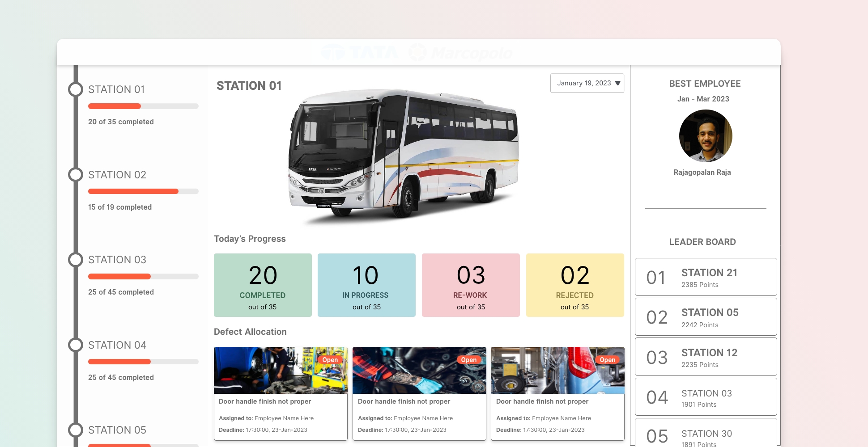
Task: Open the green 20 Completed card
Action: 263,285
